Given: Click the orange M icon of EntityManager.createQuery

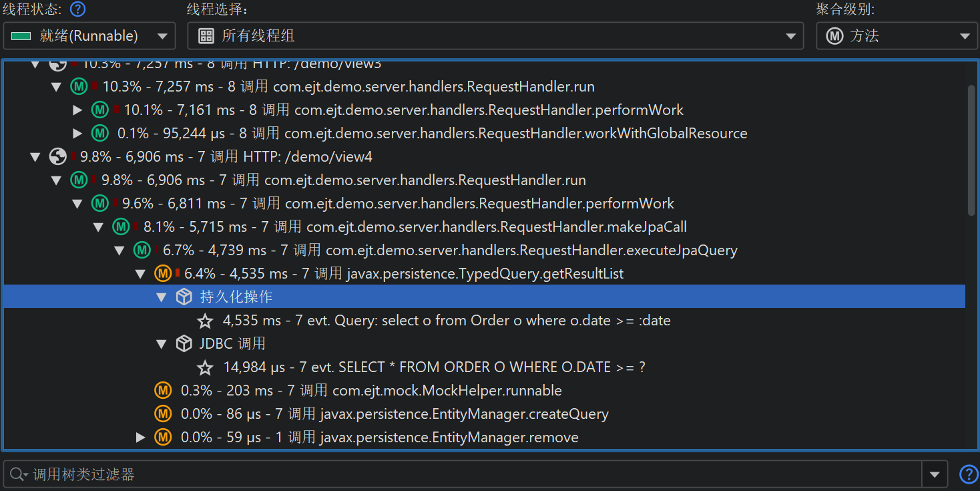Looking at the screenshot, I should (163, 414).
